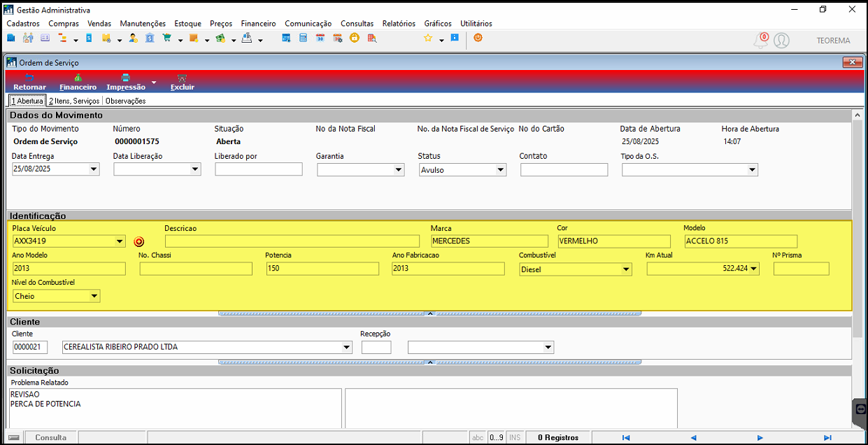Expand the Tipo da O.S. dropdown
Screen dimensions: 868x445
click(x=753, y=169)
